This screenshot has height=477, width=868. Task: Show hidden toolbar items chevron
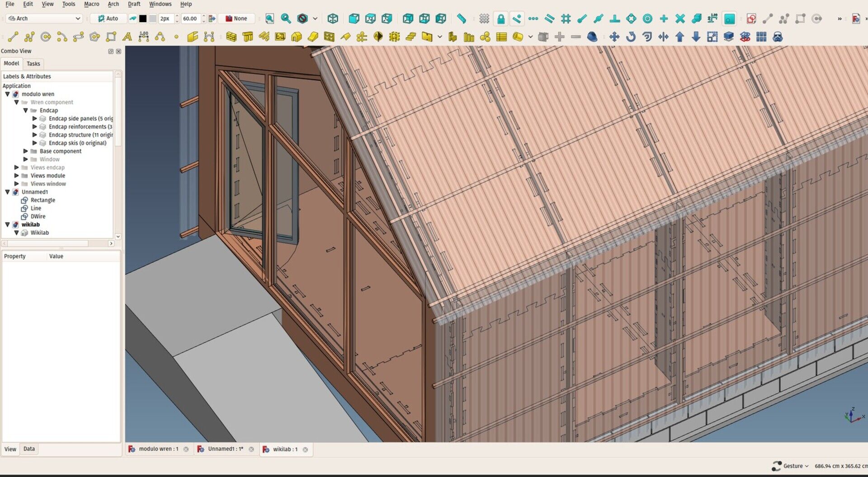[840, 19]
